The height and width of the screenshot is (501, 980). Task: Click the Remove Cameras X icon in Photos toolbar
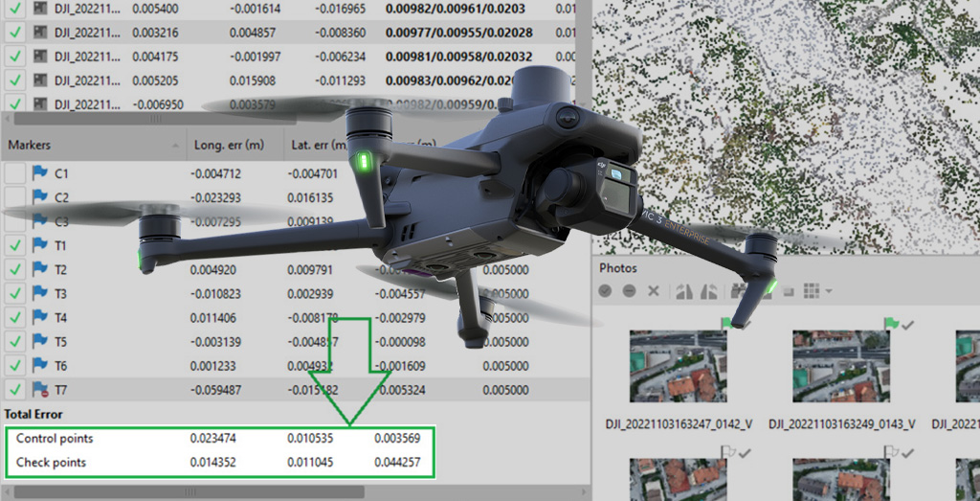(x=653, y=291)
